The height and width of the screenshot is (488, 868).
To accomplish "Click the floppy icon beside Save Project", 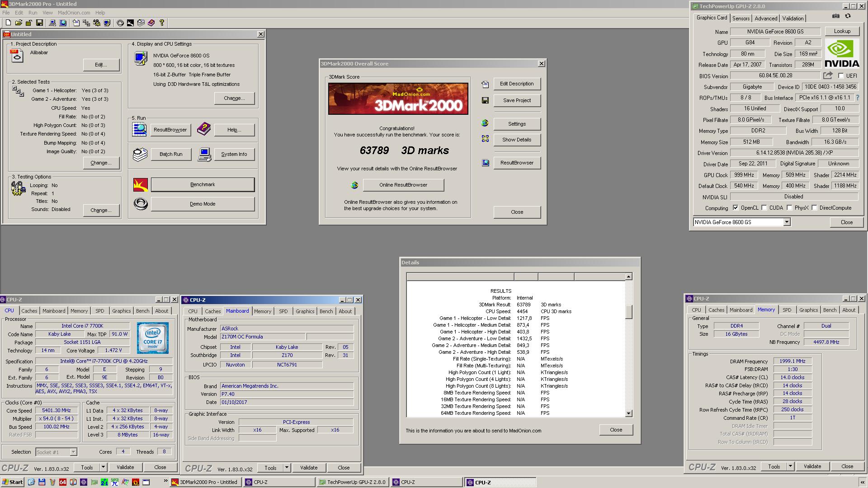I will [485, 100].
